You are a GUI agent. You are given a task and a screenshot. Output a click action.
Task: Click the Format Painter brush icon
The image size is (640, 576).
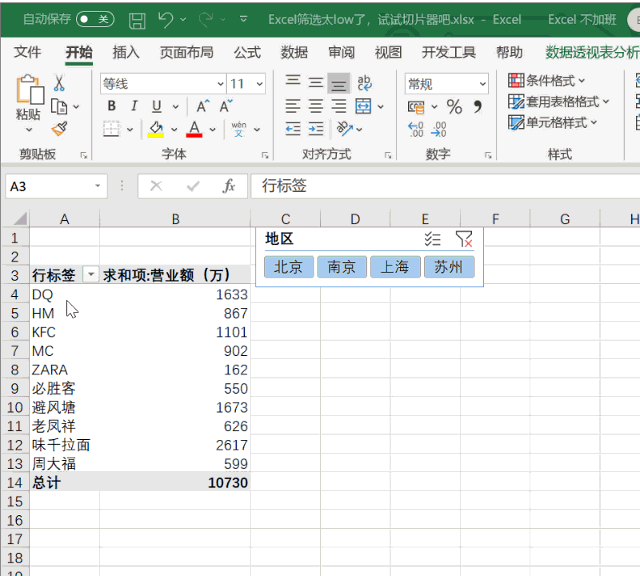60,129
